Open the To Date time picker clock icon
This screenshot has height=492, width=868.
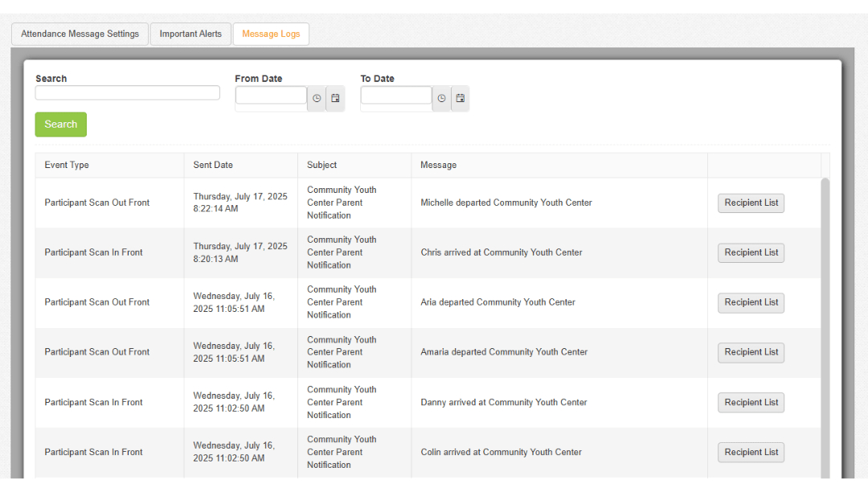441,98
